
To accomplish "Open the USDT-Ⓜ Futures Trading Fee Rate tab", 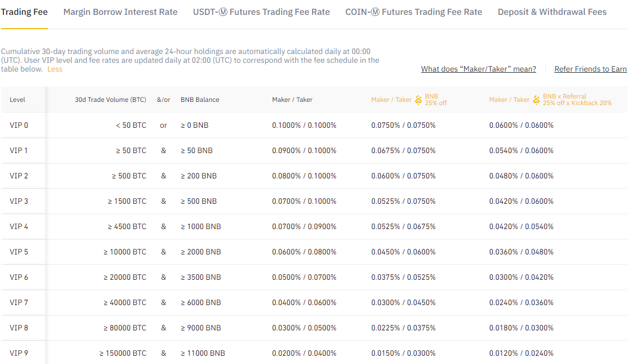I will 261,12.
